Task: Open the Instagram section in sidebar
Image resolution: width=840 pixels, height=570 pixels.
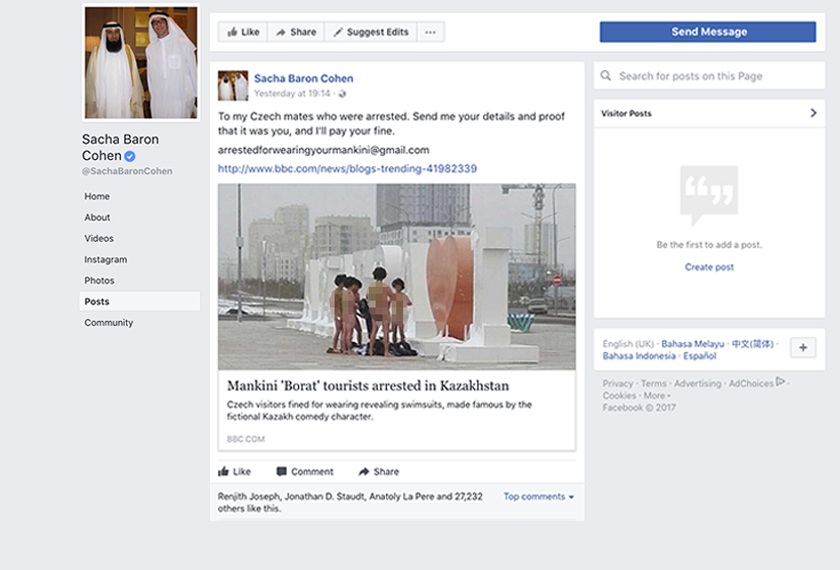Action: coord(106,259)
